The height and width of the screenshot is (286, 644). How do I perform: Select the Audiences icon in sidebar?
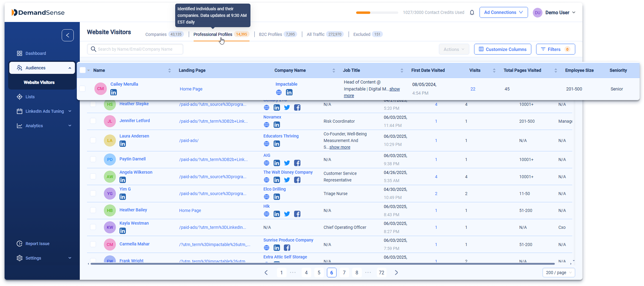(20, 68)
